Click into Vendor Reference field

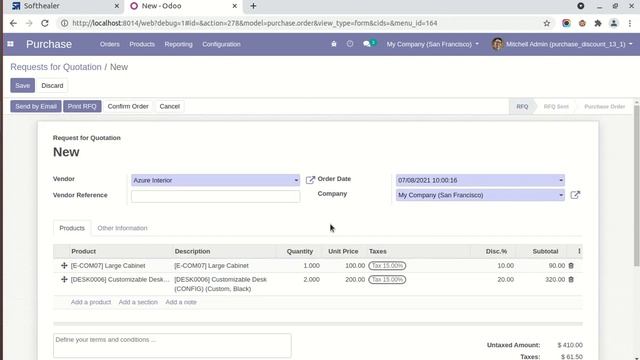[216, 196]
